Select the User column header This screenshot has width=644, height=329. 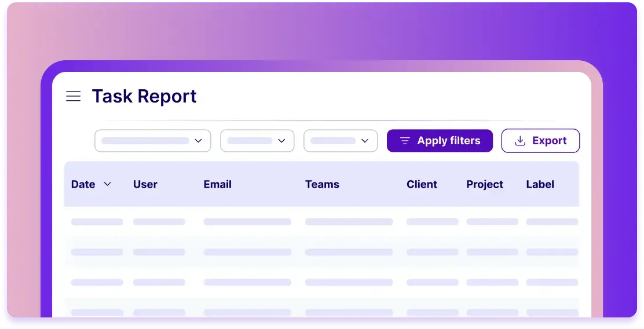145,184
